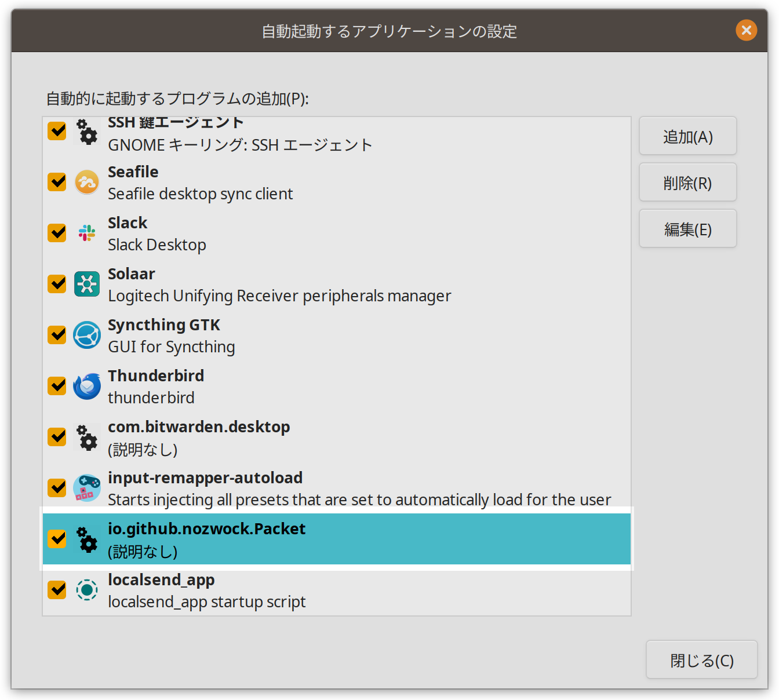Click gear icon of io.github.nozwock.Packet
Image resolution: width=779 pixels, height=700 pixels.
pos(87,539)
